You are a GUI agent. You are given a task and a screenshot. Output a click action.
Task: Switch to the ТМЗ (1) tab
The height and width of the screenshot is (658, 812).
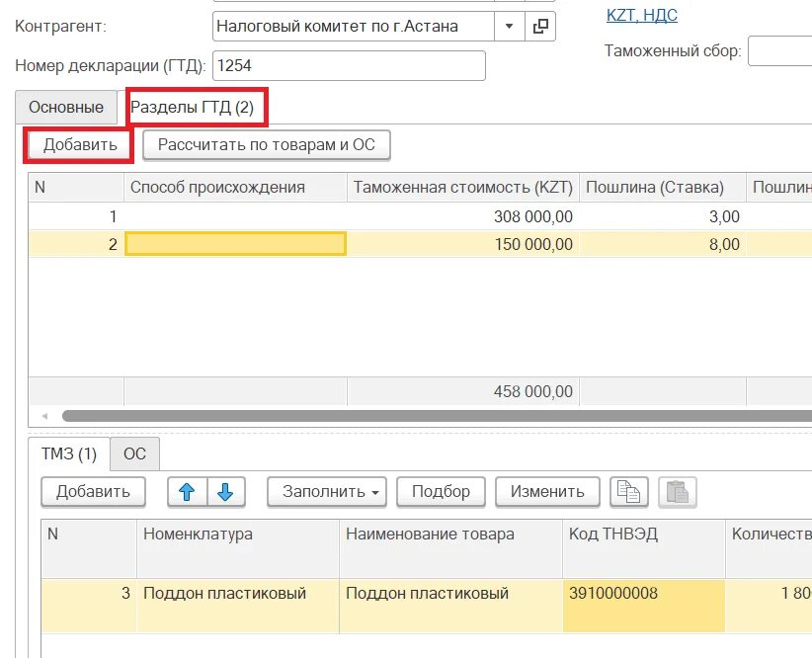pos(69,453)
